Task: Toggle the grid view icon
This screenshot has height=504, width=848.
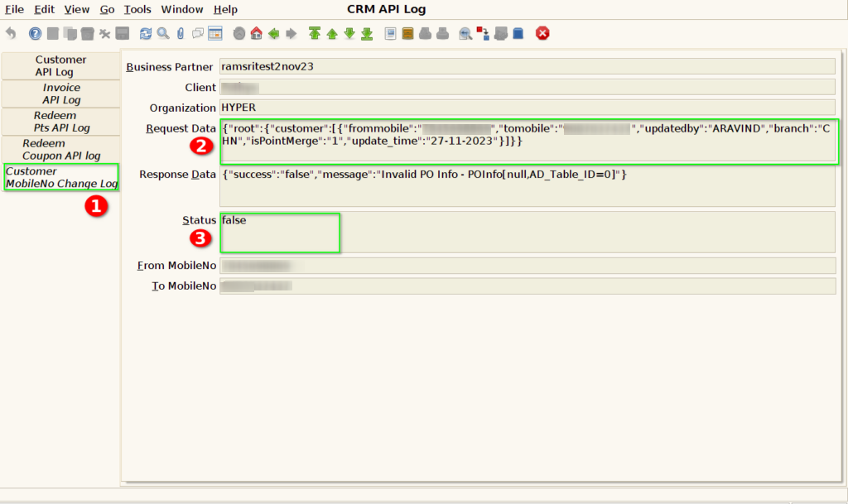Action: 215,33
